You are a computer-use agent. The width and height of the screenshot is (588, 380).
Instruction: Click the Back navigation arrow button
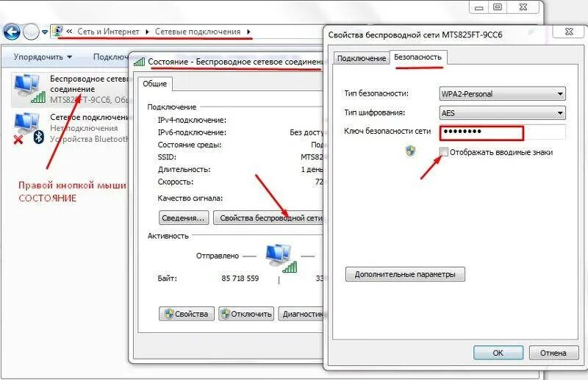pos(12,32)
